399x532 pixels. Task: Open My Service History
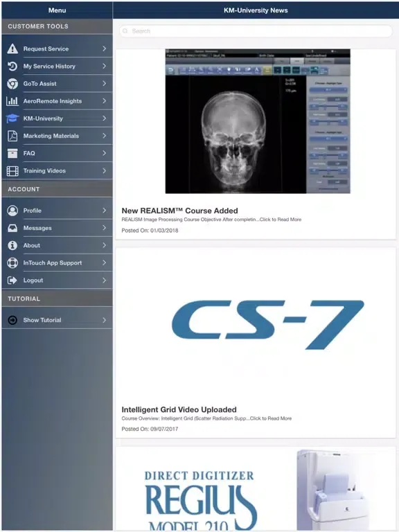point(57,66)
